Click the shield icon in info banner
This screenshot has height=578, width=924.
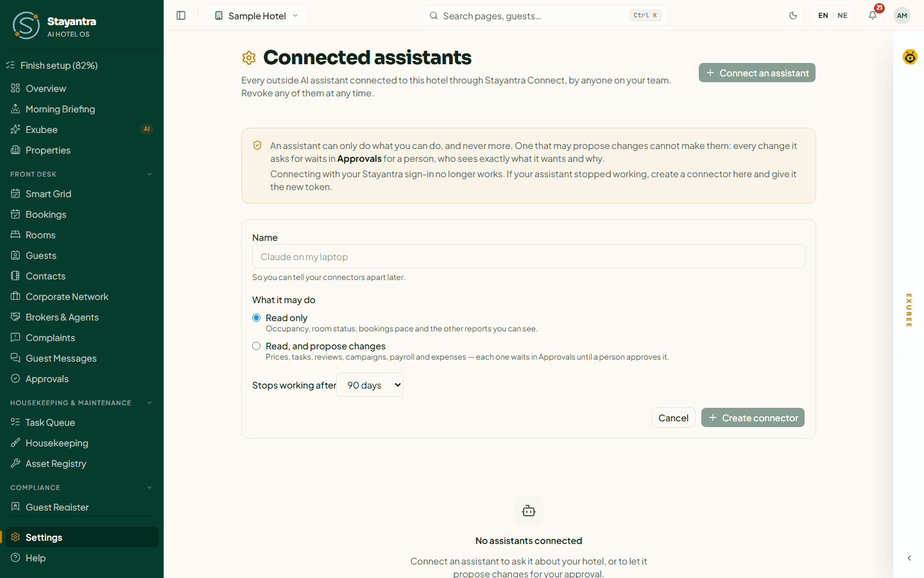tap(257, 146)
